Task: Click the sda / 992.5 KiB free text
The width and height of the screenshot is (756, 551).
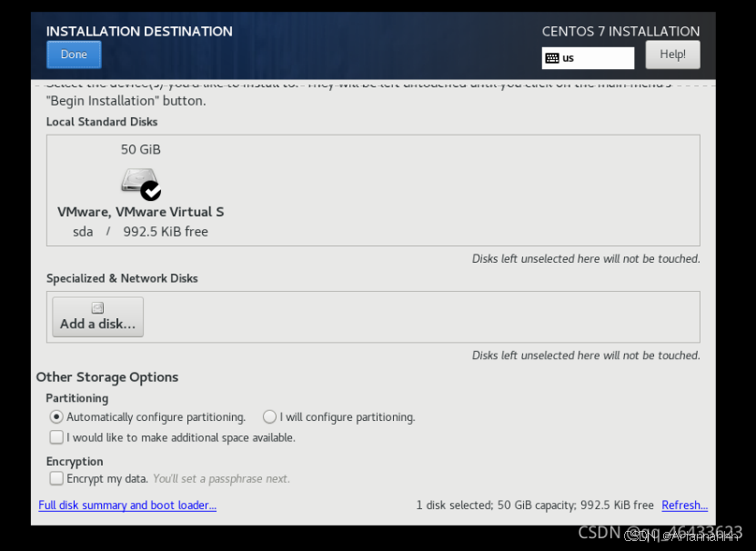Action: (x=140, y=231)
